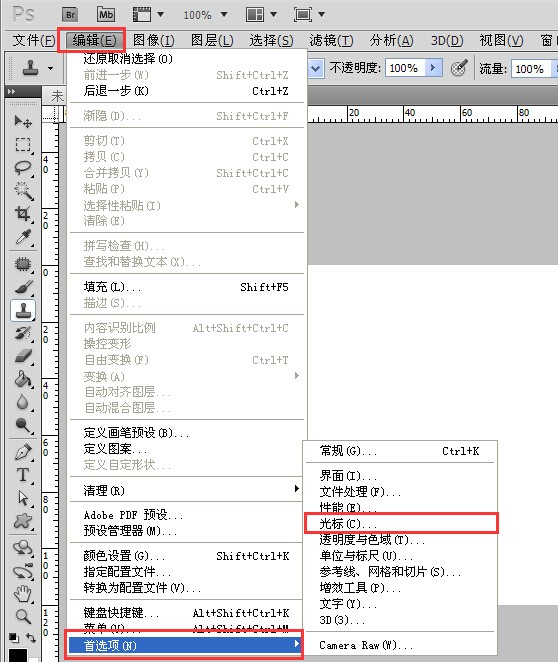
Task: Select the Magic Wand tool
Action: (x=23, y=191)
